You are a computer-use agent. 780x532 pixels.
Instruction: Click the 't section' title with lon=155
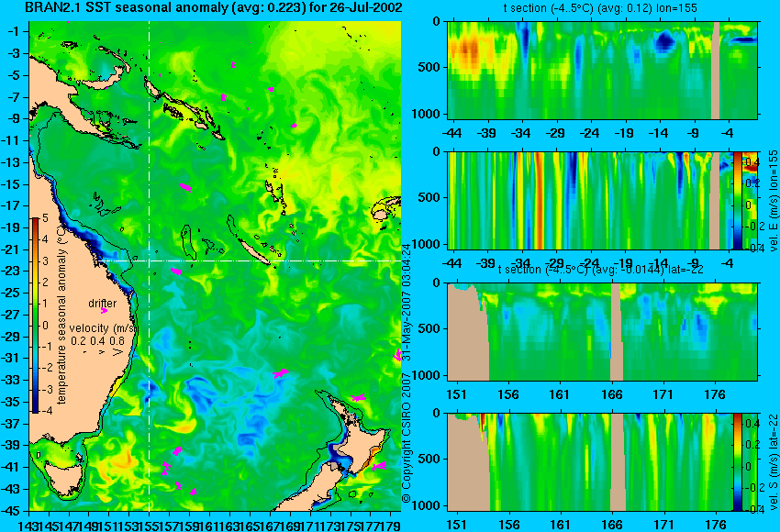600,8
